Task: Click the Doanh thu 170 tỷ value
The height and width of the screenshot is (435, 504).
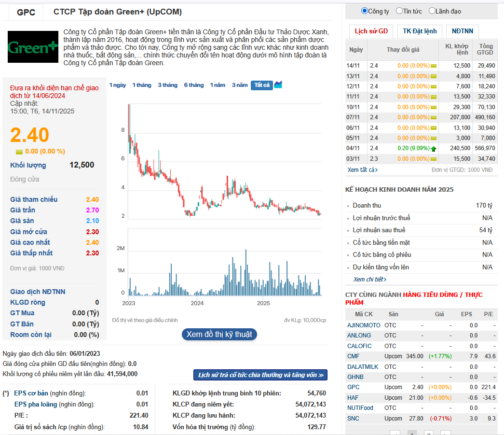Action: (484, 205)
